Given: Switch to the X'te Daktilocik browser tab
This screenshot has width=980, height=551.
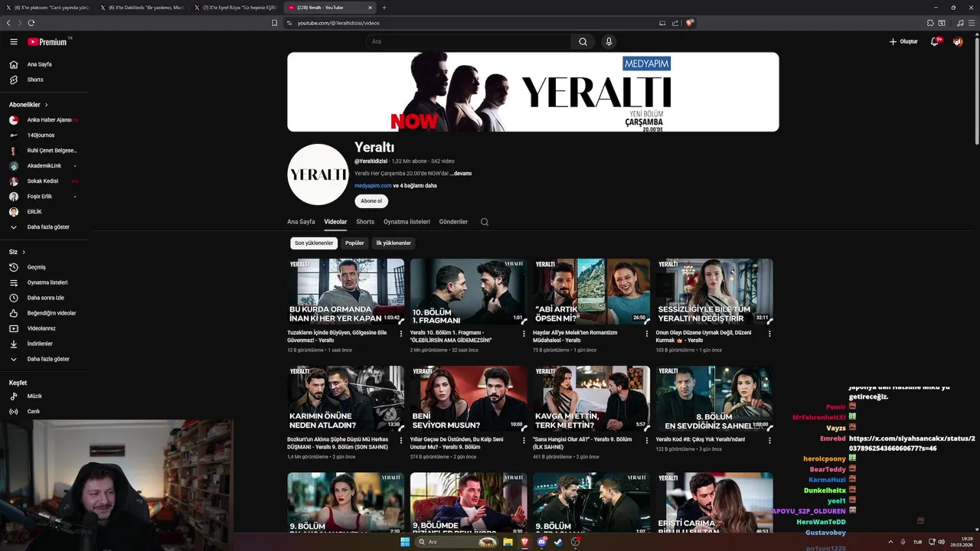Looking at the screenshot, I should 142,8.
